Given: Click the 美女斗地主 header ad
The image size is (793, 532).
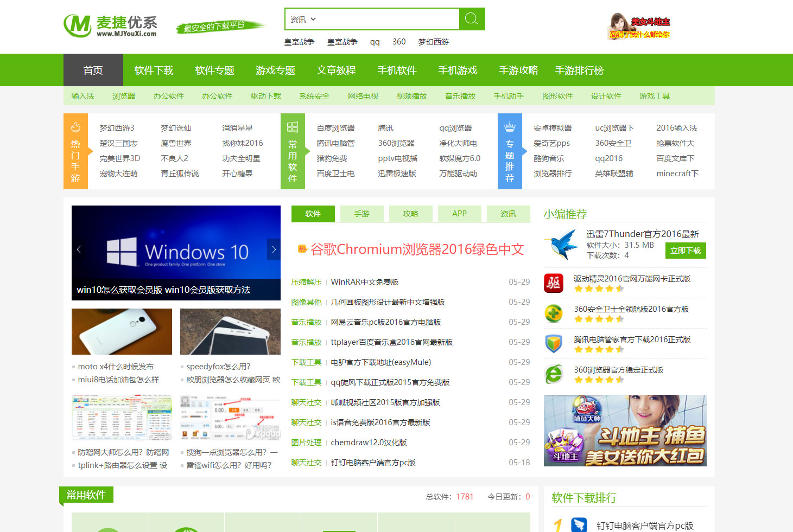Looking at the screenshot, I should pos(638,27).
